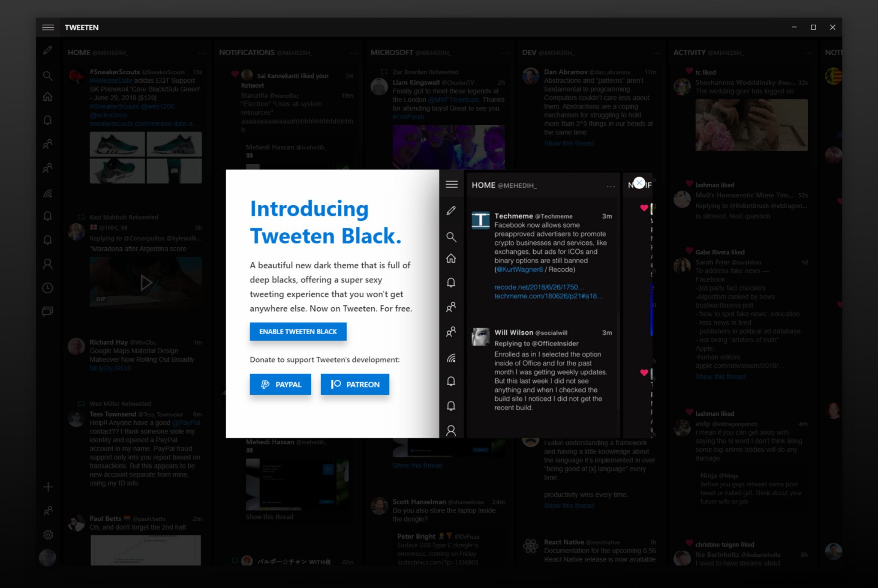Click React Native logo avatar

pos(530,546)
